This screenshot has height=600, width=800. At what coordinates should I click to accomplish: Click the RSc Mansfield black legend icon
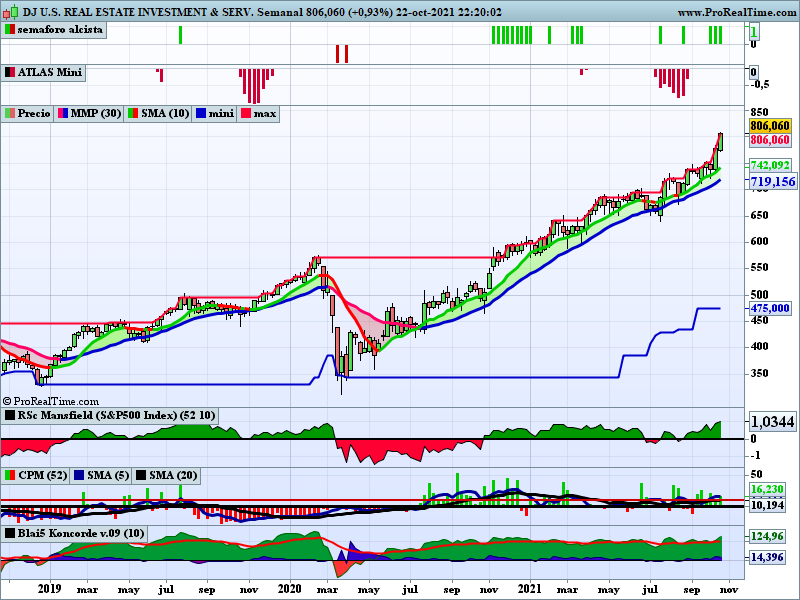(x=10, y=415)
